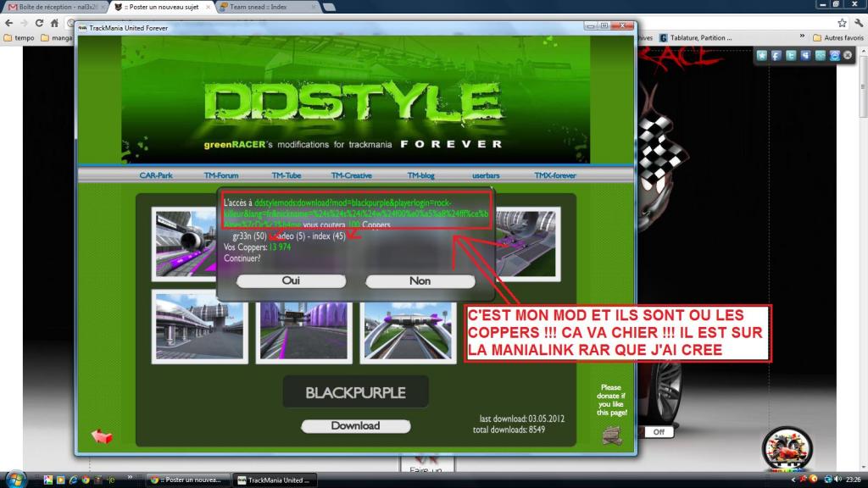
Task: Open a new Chrome tab
Action: click(330, 7)
